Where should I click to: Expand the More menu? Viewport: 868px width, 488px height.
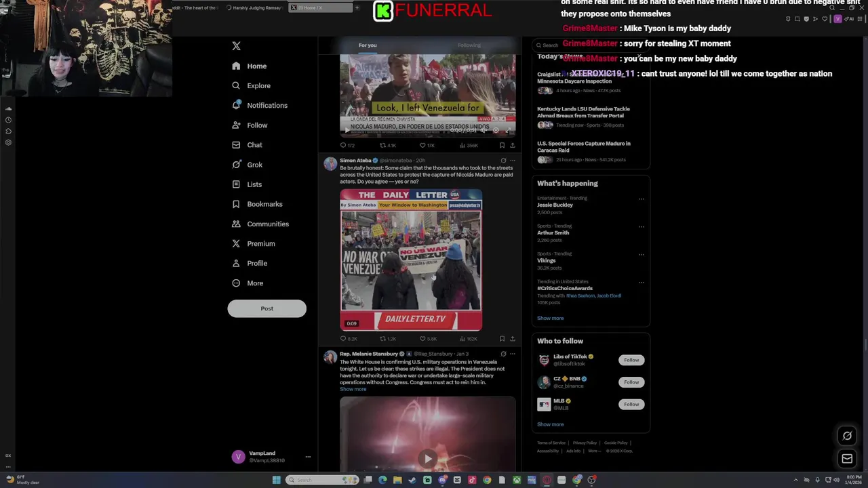coord(247,283)
